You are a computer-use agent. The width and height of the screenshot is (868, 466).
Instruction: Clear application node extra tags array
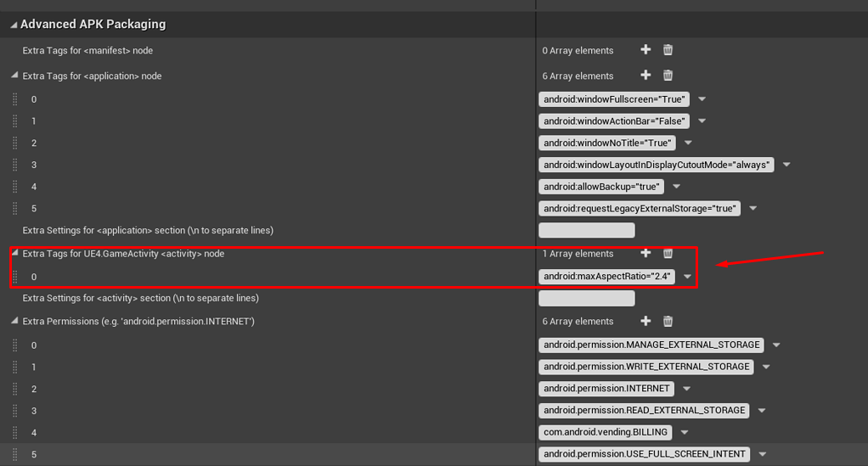668,76
